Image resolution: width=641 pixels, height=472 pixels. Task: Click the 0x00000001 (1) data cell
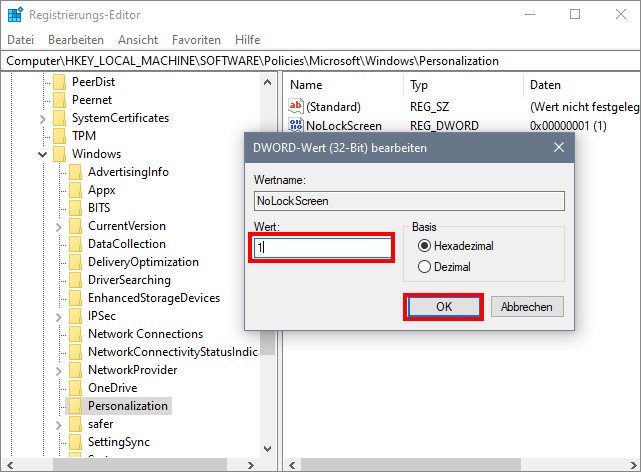tap(568, 125)
